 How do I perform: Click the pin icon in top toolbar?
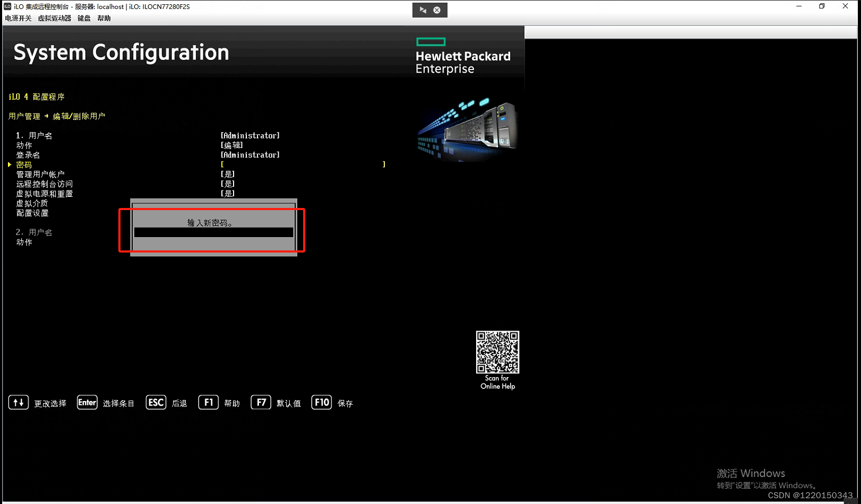[x=423, y=10]
